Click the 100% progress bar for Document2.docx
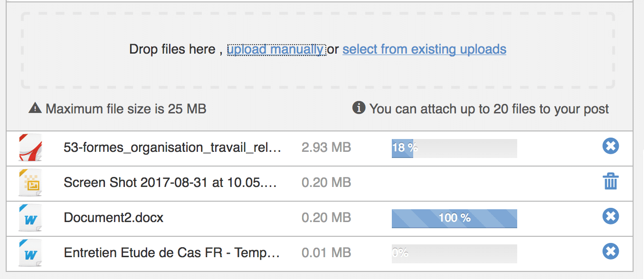Screen dimensions: 644x279 click(454, 218)
